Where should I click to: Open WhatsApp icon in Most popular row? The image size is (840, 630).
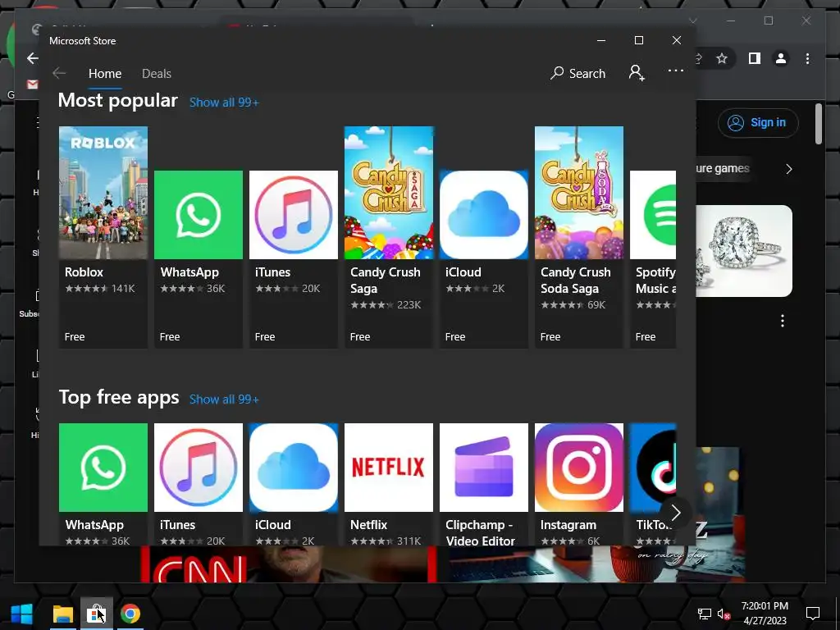[x=199, y=215]
